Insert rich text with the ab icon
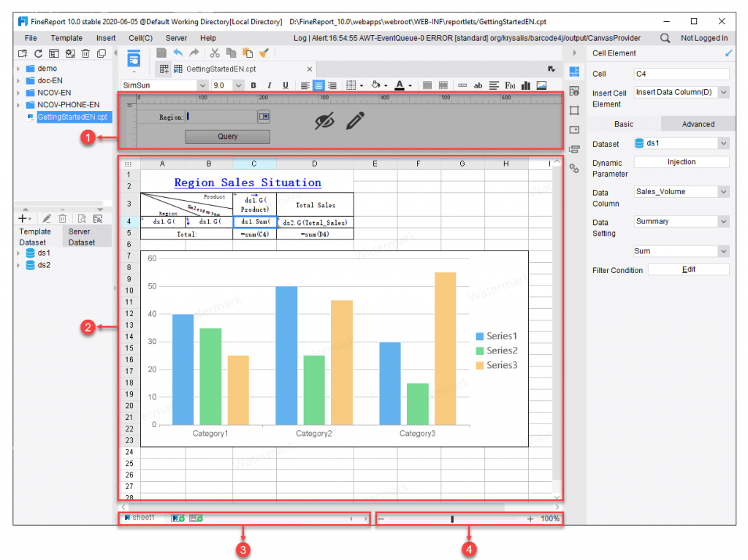The image size is (748, 560). pyautogui.click(x=478, y=85)
